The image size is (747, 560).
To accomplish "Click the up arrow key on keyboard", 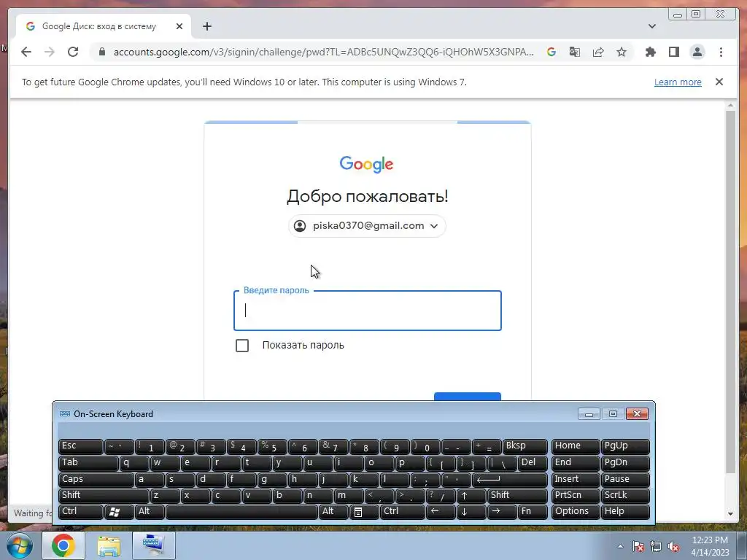I will 471,495.
